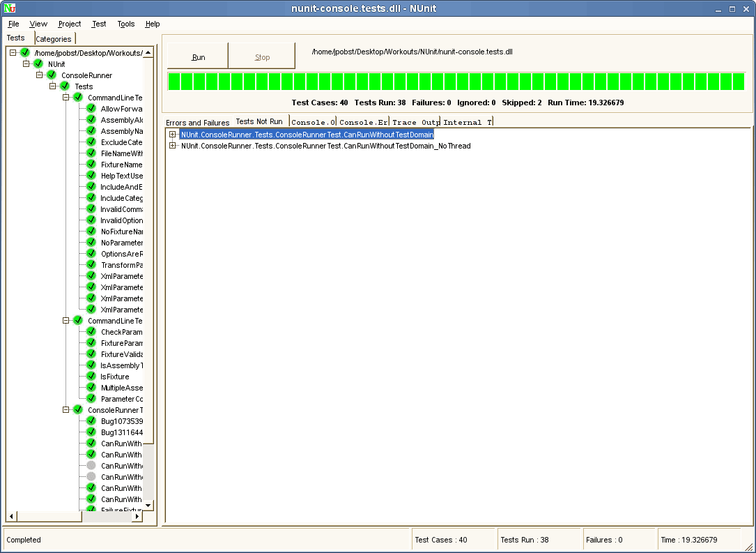This screenshot has width=756, height=553.
Task: Click the Stop button
Action: tap(262, 56)
